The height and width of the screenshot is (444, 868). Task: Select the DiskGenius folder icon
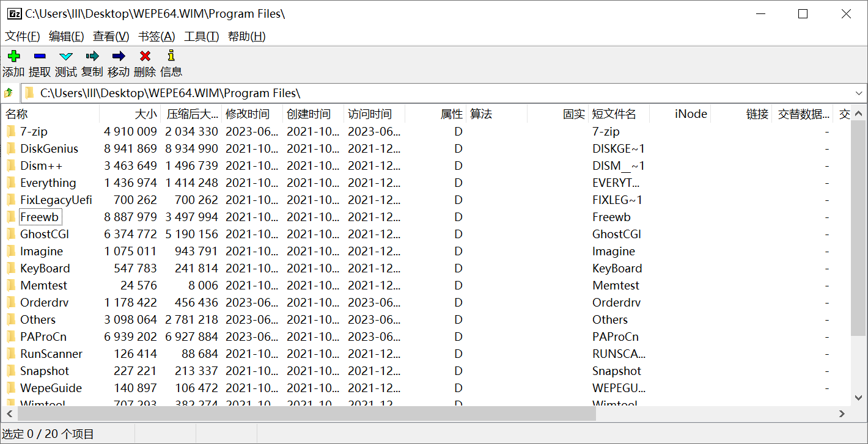(x=12, y=148)
